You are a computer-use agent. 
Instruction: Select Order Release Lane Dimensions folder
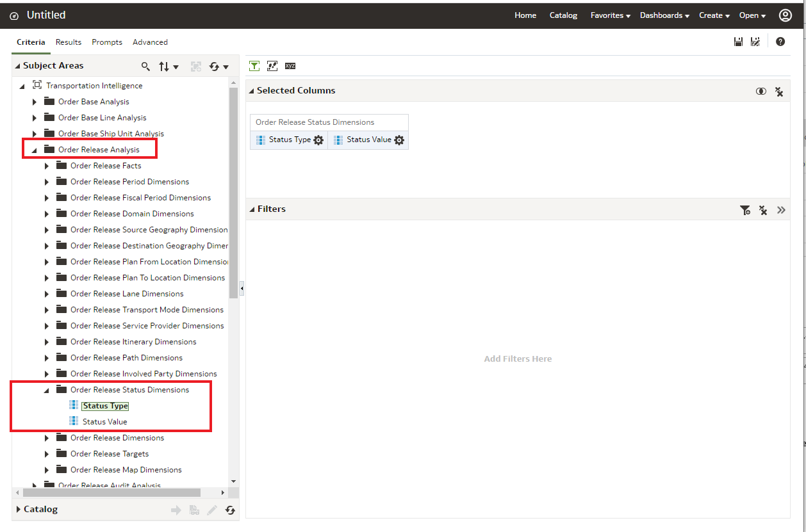point(127,294)
